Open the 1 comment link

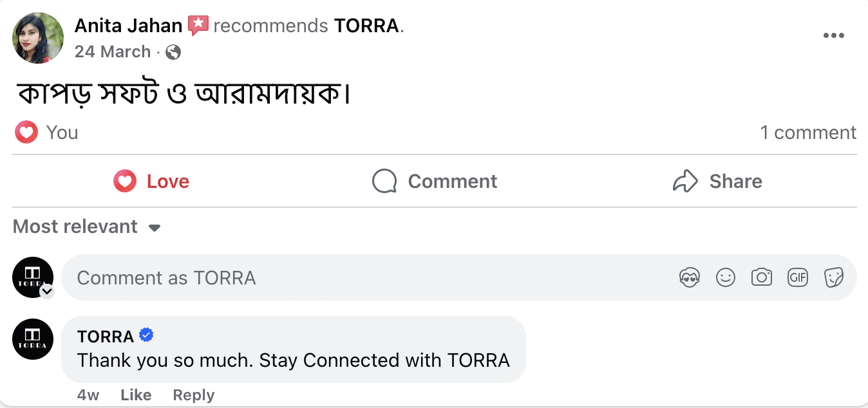pos(808,132)
